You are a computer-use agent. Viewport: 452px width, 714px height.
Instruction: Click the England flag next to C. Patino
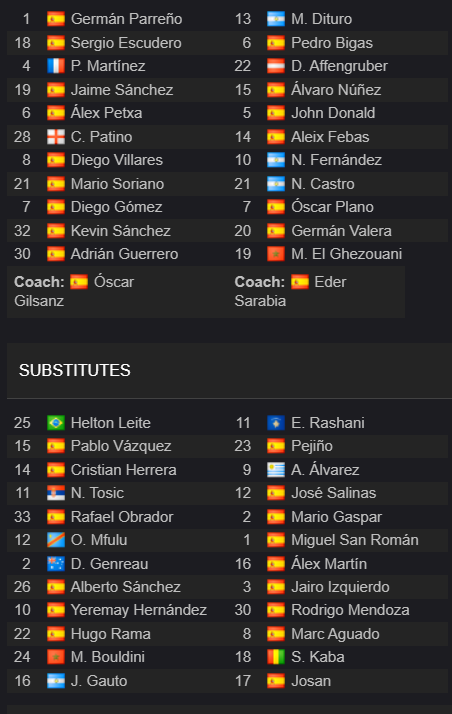click(x=56, y=137)
